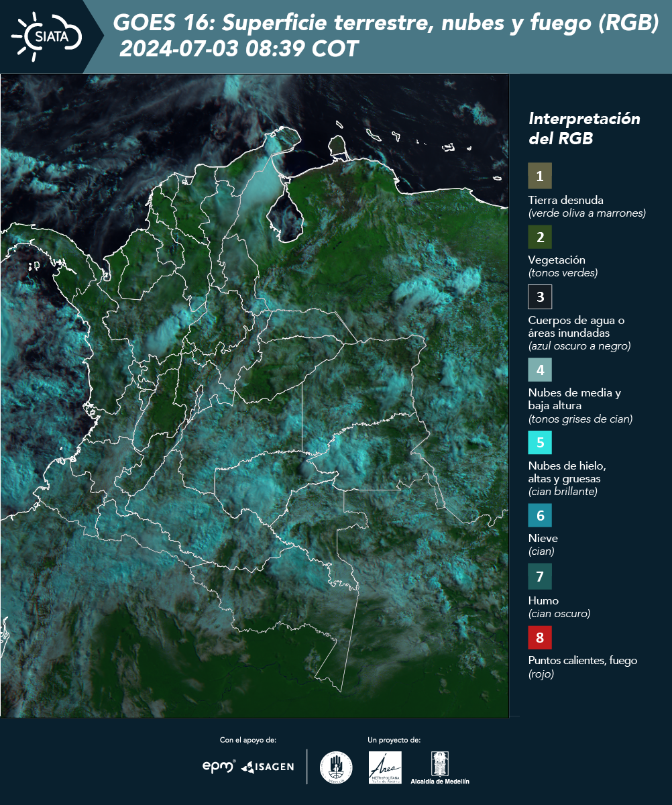Click the "Un proyecto de:" caption

pyautogui.click(x=394, y=740)
